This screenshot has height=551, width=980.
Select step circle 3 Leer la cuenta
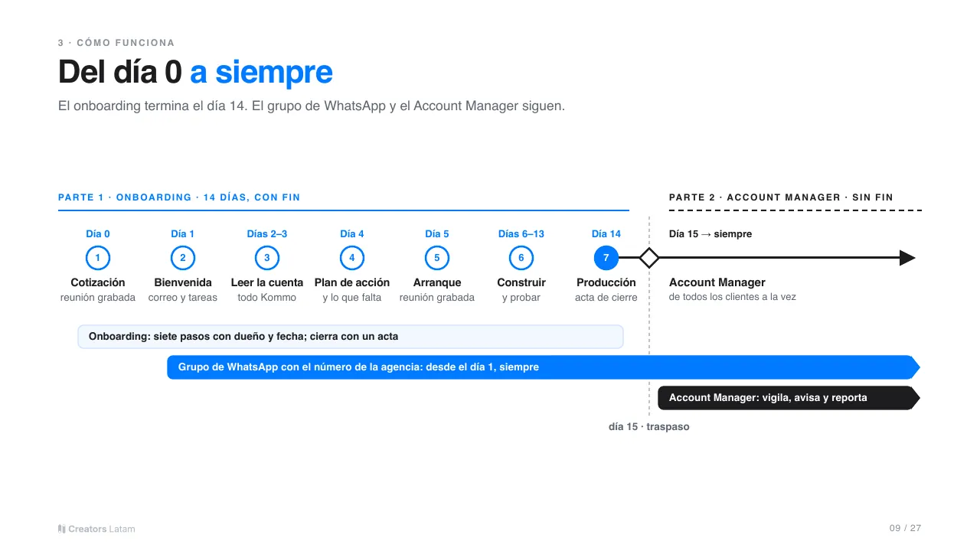pos(267,258)
